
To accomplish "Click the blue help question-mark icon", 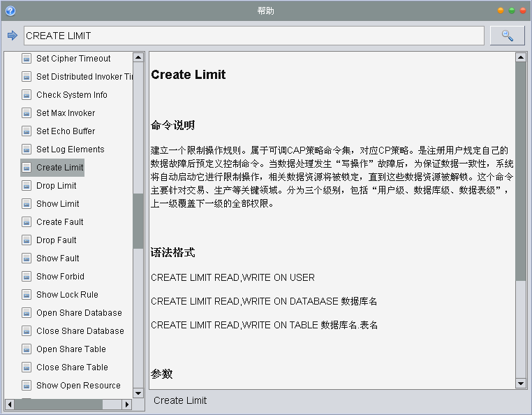I will tap(10, 11).
